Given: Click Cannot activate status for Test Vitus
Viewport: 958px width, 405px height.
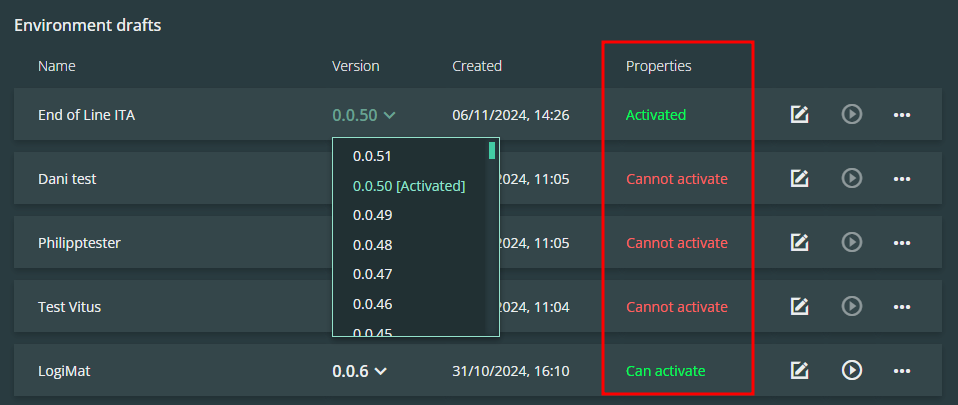Looking at the screenshot, I should click(x=676, y=307).
